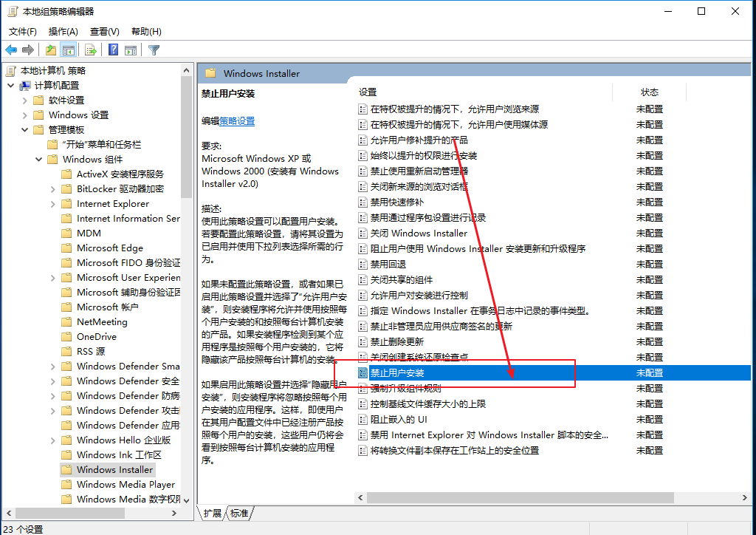The image size is (756, 535).
Task: Open the 查看(V) menu
Action: tap(104, 32)
